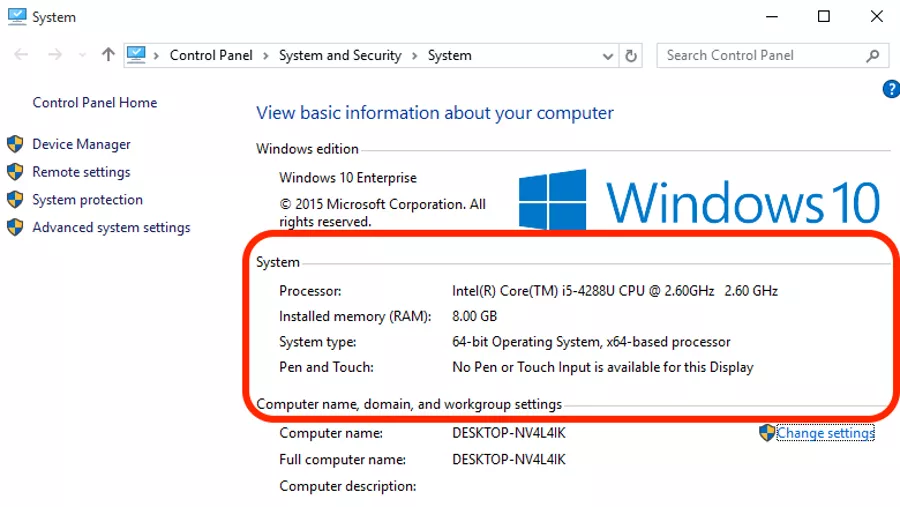Open Advanced system settings
The height and width of the screenshot is (507, 900).
[x=111, y=227]
